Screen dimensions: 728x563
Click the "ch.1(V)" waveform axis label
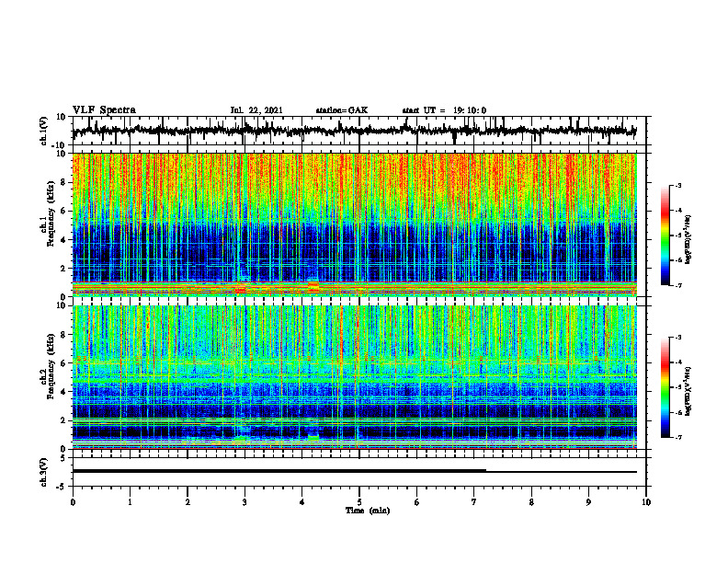44,131
